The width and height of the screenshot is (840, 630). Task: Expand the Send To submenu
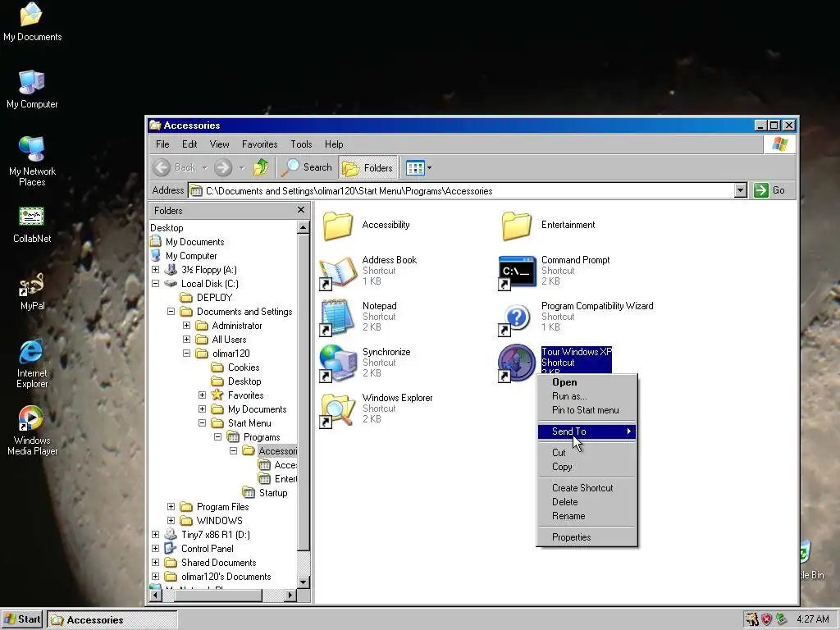click(587, 431)
